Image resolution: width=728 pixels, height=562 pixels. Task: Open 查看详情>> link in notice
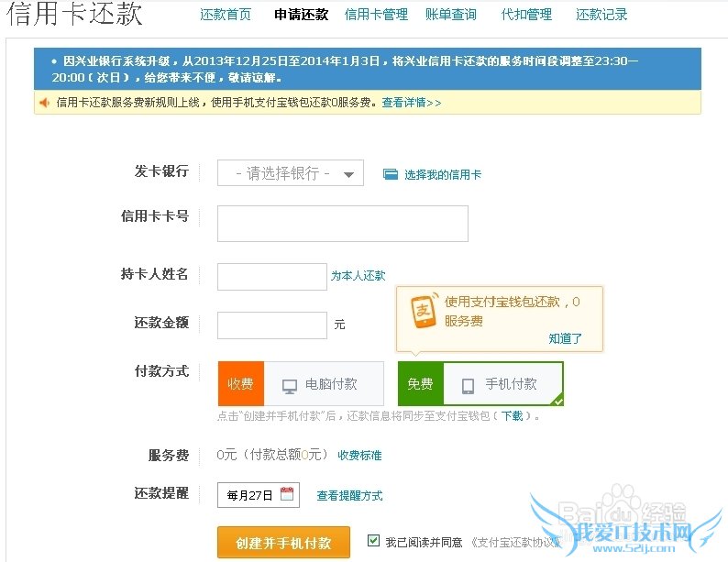click(412, 103)
